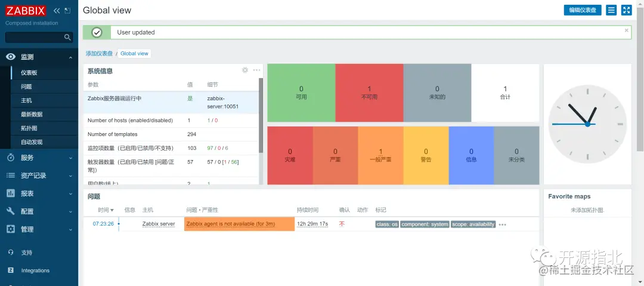Click the list icon beside 资产记录

tap(11, 176)
